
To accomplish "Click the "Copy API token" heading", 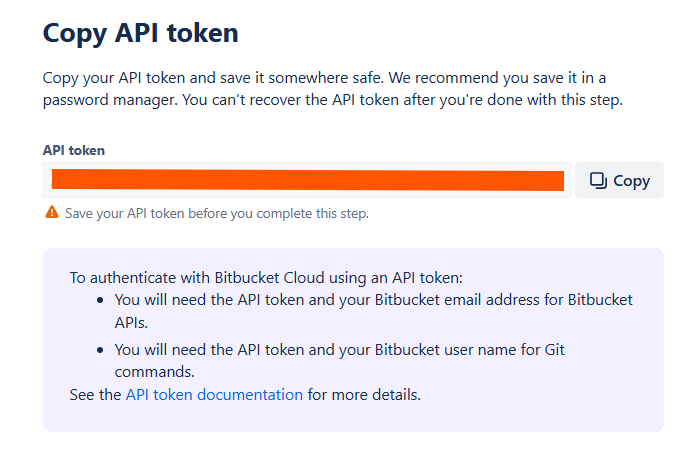I will point(140,33).
